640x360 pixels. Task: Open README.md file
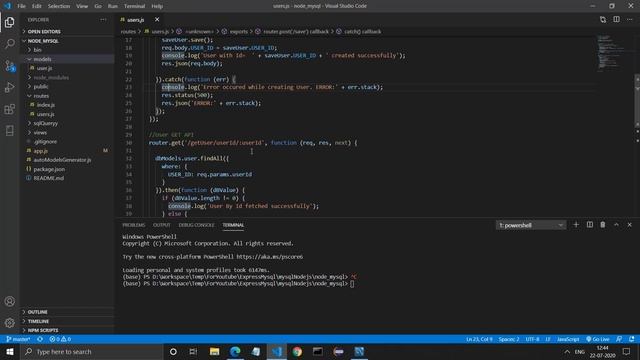tap(67, 178)
